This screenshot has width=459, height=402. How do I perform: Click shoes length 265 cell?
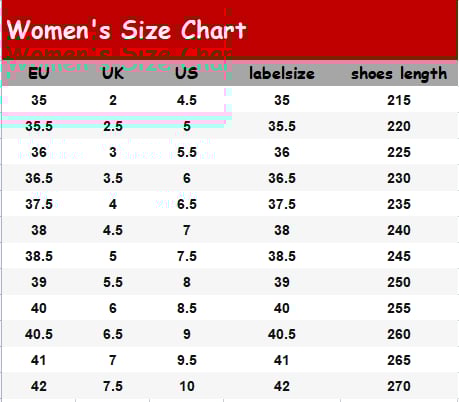coord(399,360)
